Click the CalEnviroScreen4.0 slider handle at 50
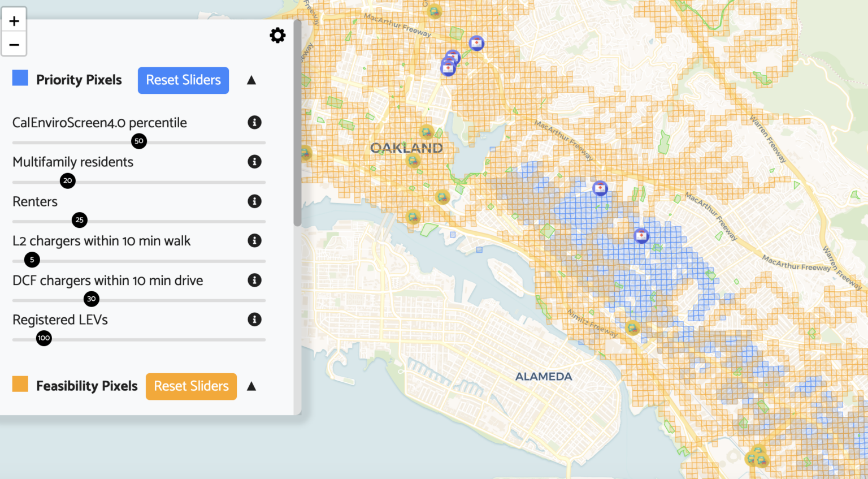Viewport: 868px width, 479px height. tap(139, 141)
